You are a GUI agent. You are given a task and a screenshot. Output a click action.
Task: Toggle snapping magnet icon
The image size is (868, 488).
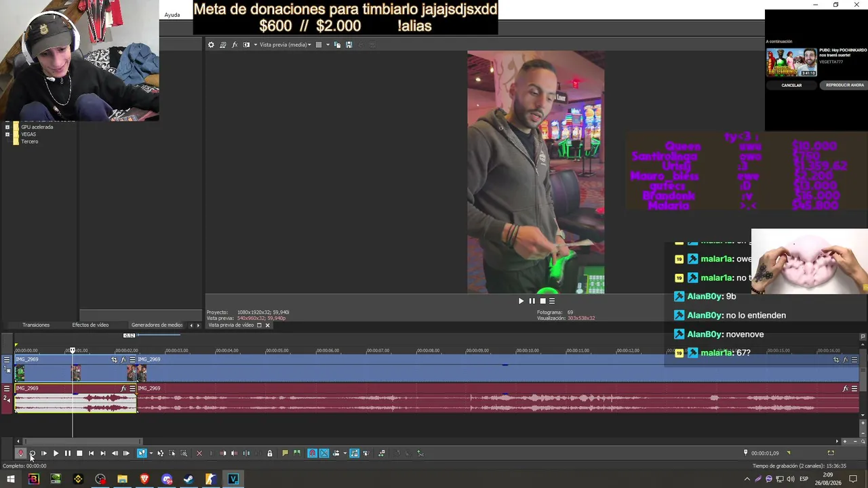(x=312, y=453)
